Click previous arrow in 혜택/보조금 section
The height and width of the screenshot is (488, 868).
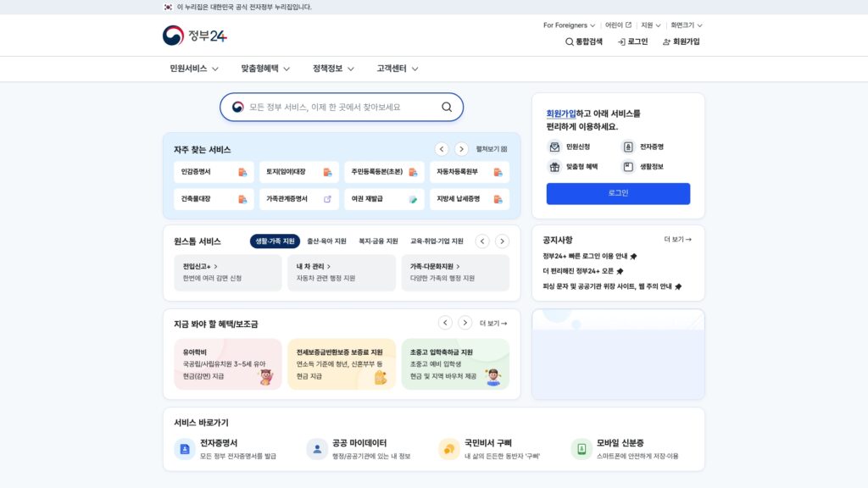point(445,323)
